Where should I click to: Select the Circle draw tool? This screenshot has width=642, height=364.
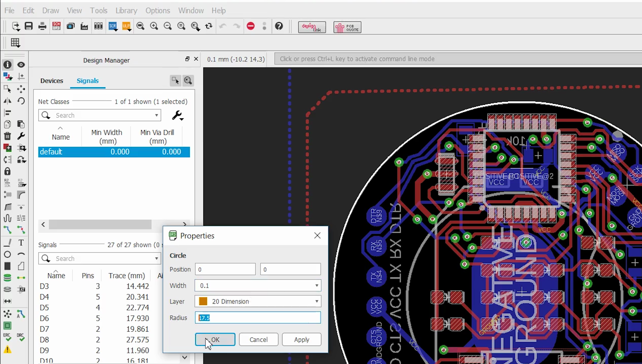(7, 254)
